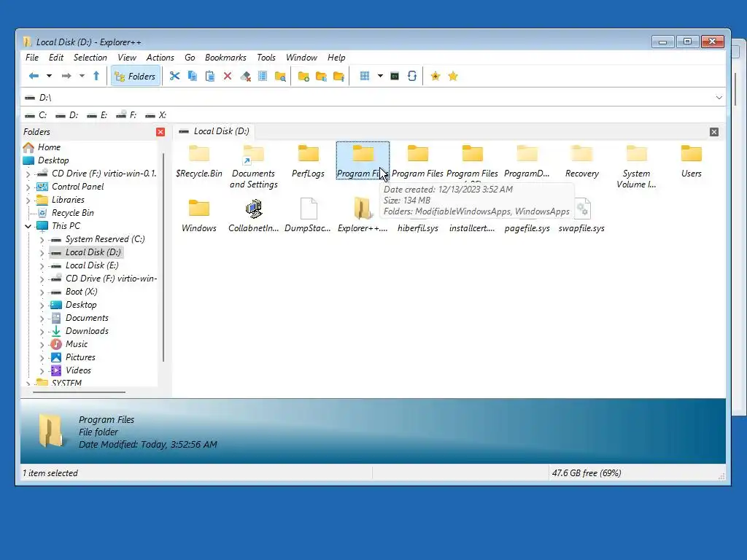Collapse the This PC tree node
This screenshot has width=747, height=560.
pos(28,226)
